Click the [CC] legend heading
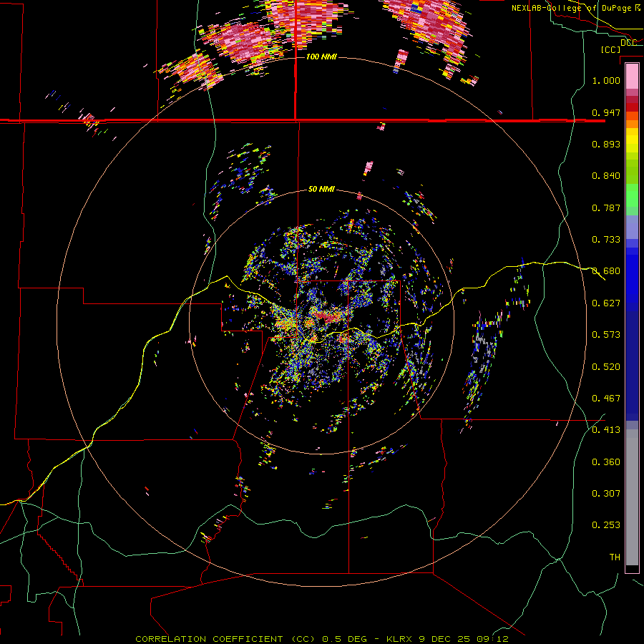644x644 pixels. (x=610, y=49)
